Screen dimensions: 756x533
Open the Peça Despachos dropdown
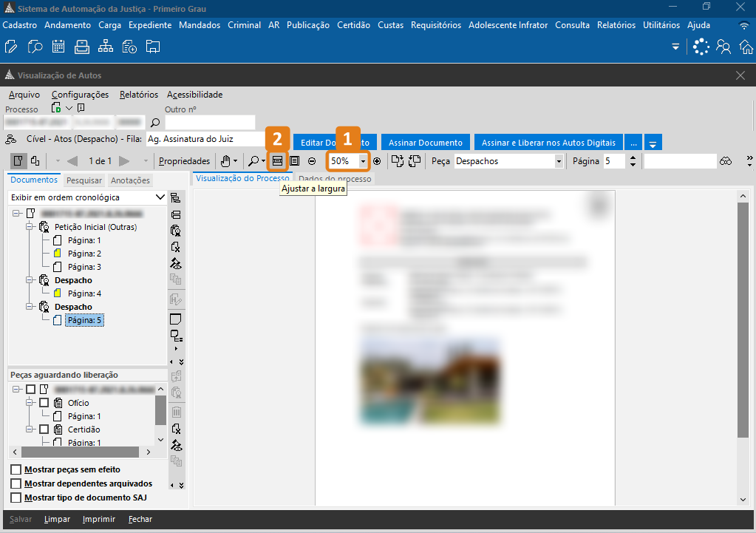pos(559,161)
